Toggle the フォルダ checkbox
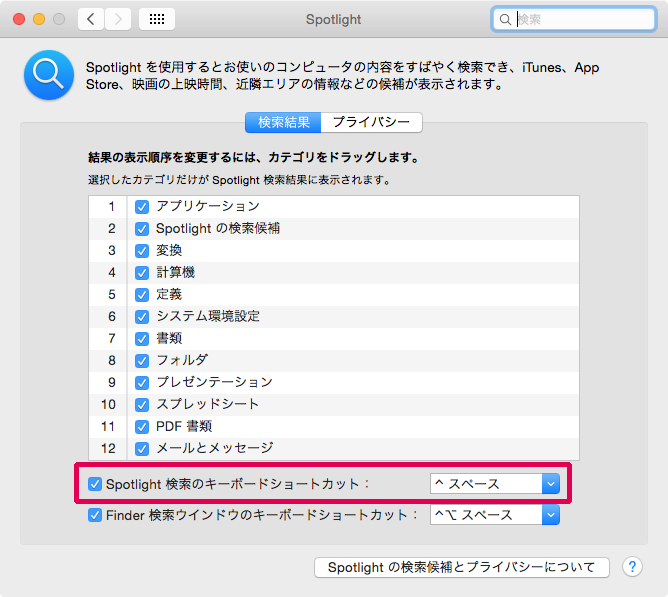The width and height of the screenshot is (668, 597). (142, 361)
